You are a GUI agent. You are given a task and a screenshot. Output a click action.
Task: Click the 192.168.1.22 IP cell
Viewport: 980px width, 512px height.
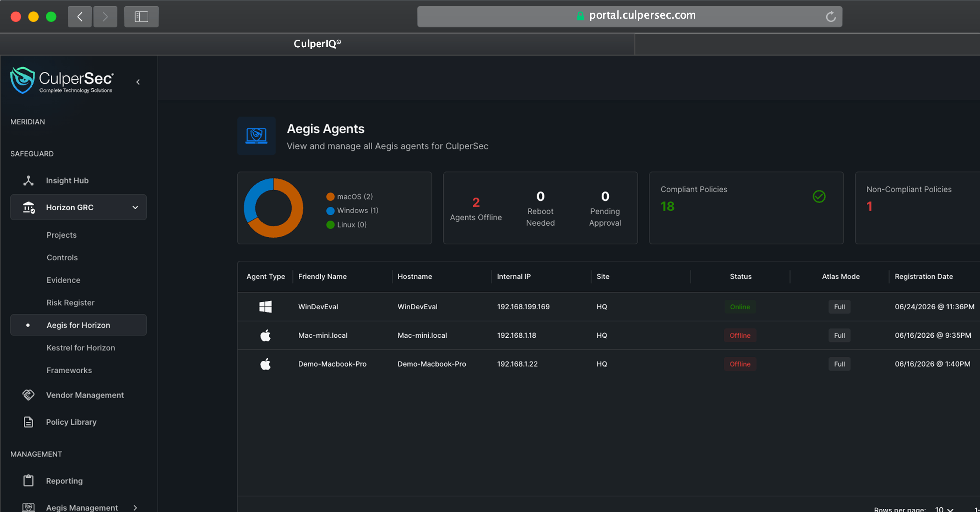click(518, 364)
